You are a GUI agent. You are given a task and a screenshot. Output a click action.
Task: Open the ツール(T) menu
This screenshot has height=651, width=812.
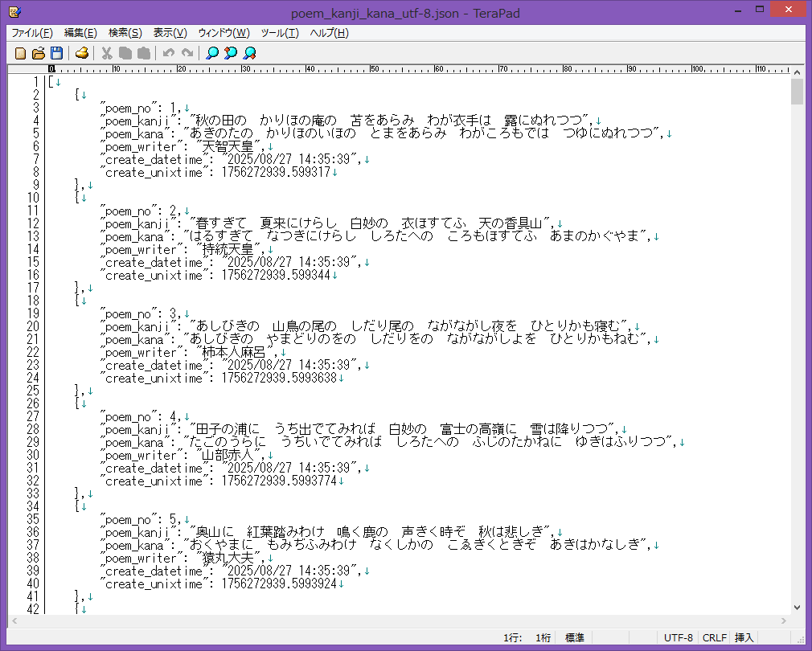pyautogui.click(x=280, y=33)
